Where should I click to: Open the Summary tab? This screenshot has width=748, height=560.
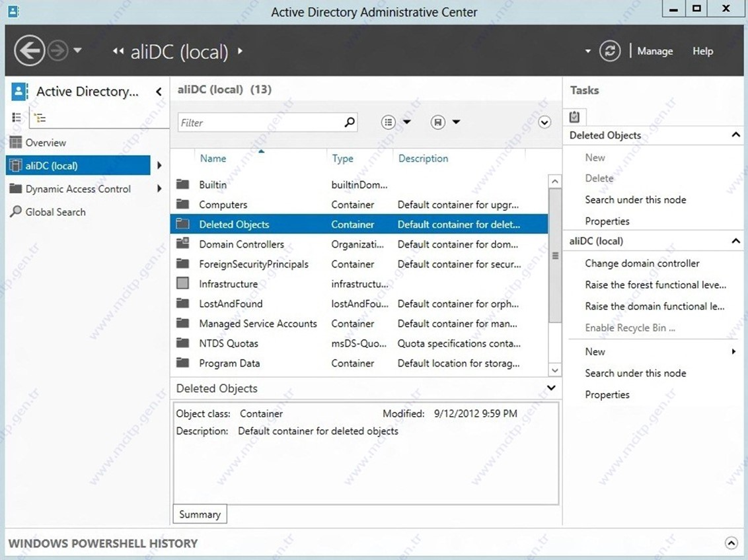pos(200,514)
